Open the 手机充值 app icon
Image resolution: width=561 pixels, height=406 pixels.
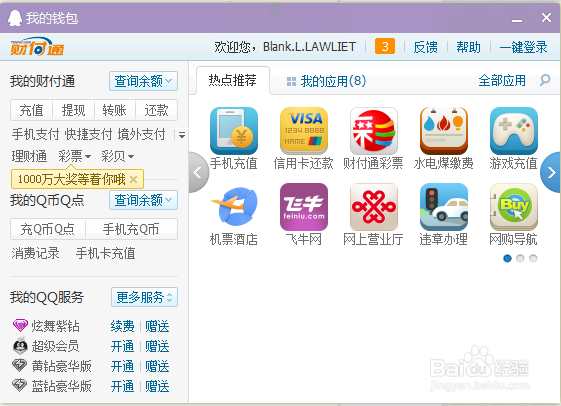[234, 131]
